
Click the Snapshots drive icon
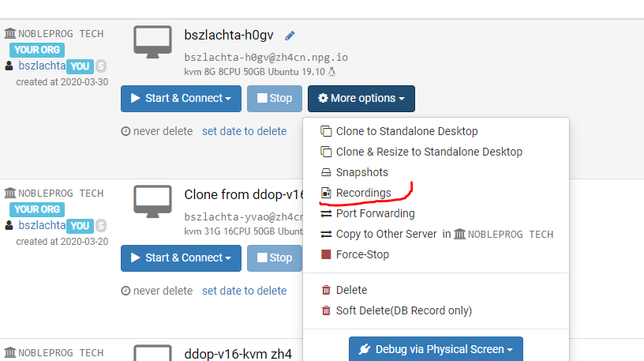click(x=326, y=172)
